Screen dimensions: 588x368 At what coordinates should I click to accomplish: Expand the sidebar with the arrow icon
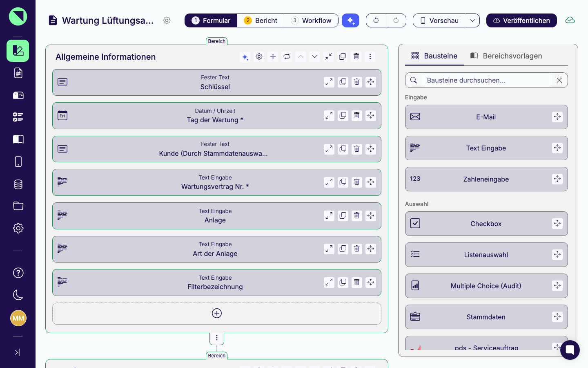pos(17,352)
